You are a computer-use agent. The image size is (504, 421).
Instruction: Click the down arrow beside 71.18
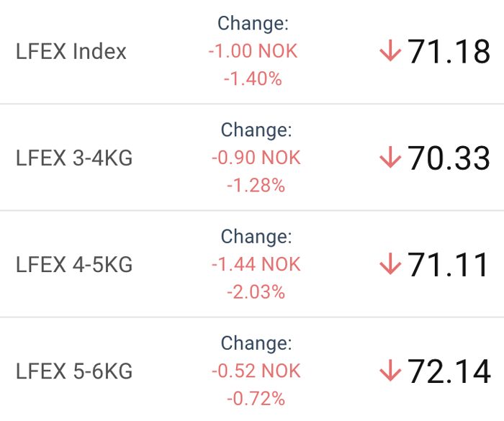pyautogui.click(x=390, y=50)
